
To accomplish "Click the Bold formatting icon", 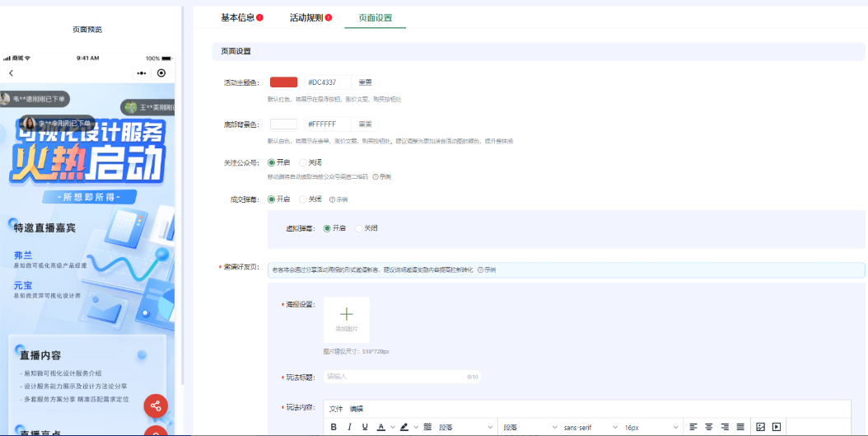I will (x=334, y=427).
